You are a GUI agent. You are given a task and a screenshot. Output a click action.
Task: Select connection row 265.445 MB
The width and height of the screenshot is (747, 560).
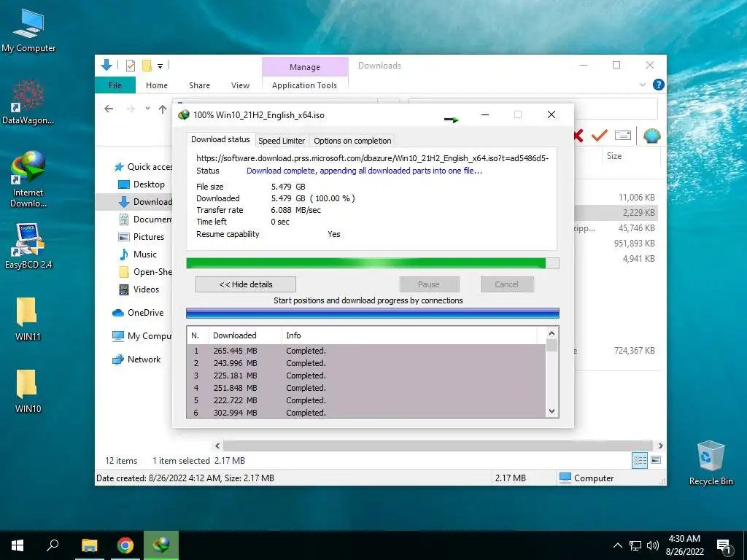[x=366, y=351]
